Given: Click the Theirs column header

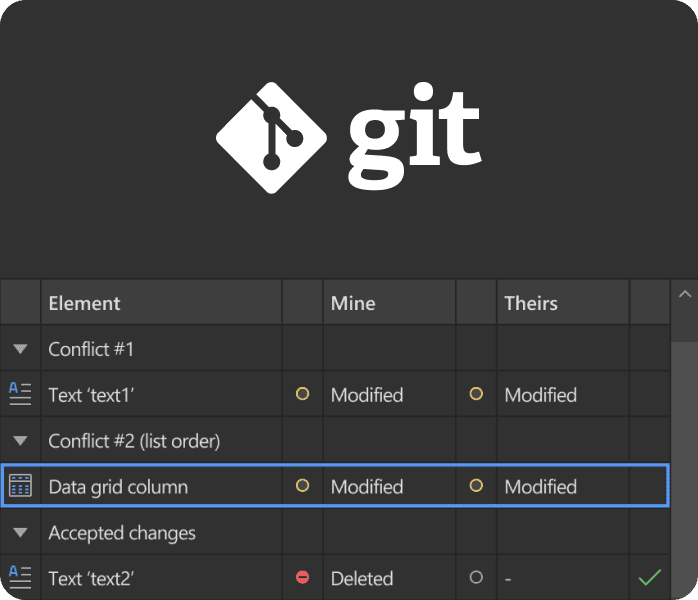Looking at the screenshot, I should point(531,302).
